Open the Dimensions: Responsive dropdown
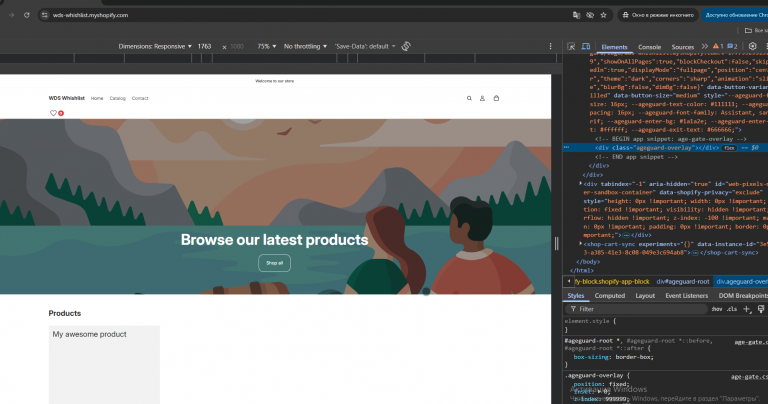 [x=155, y=47]
